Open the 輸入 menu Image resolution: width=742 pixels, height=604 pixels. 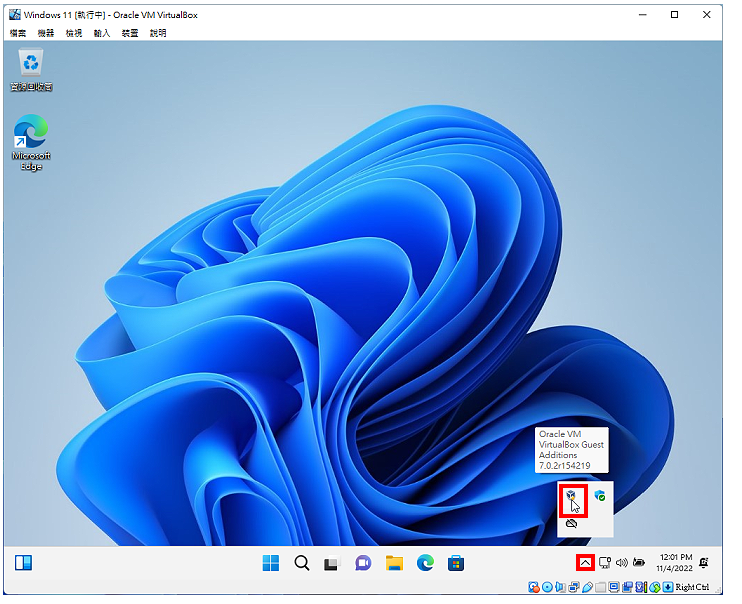pyautogui.click(x=102, y=33)
